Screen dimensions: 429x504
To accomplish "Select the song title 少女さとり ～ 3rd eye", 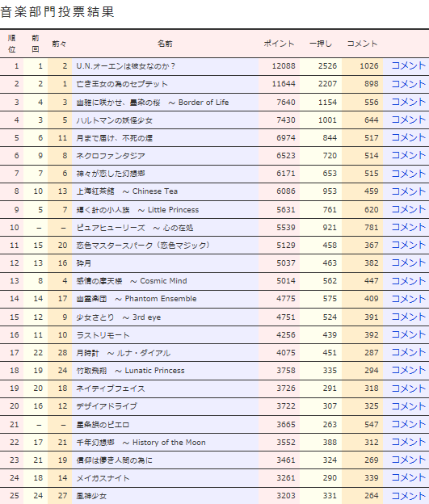I will pos(118,317).
